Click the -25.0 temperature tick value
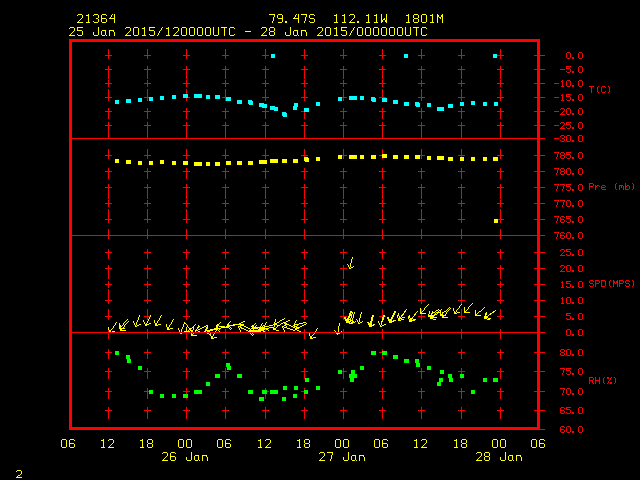640x480 pixels. [569, 125]
